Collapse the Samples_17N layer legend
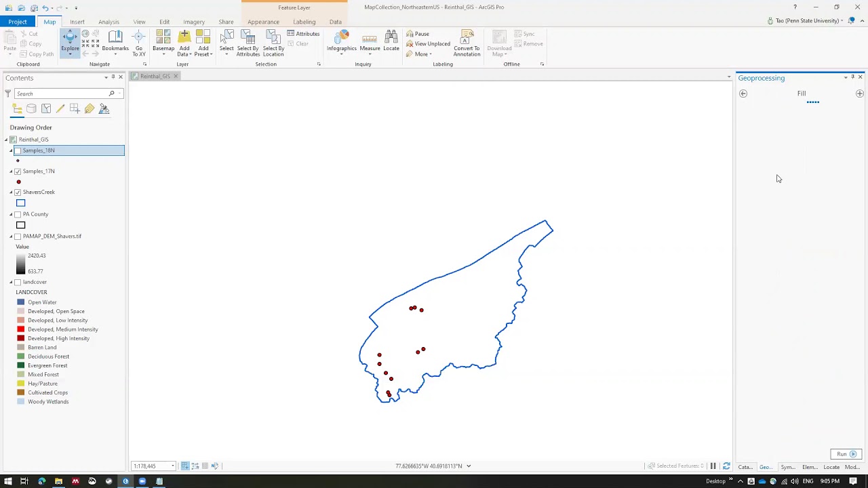This screenshot has height=488, width=868. [11, 171]
